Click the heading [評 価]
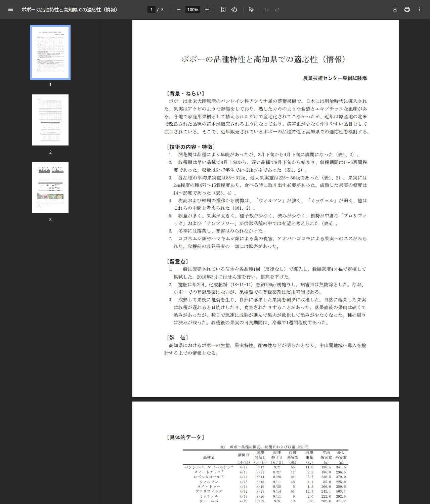 tap(177, 338)
